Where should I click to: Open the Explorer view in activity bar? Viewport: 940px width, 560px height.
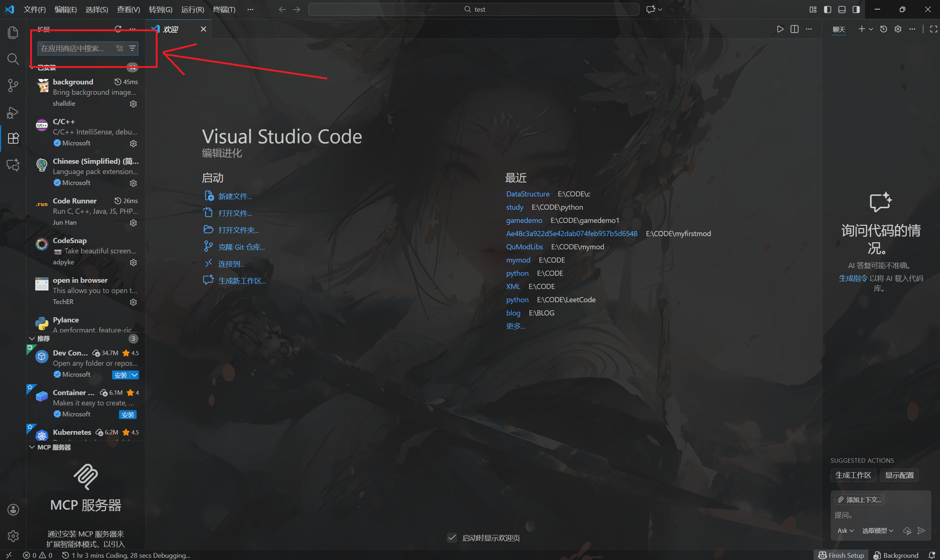[13, 32]
